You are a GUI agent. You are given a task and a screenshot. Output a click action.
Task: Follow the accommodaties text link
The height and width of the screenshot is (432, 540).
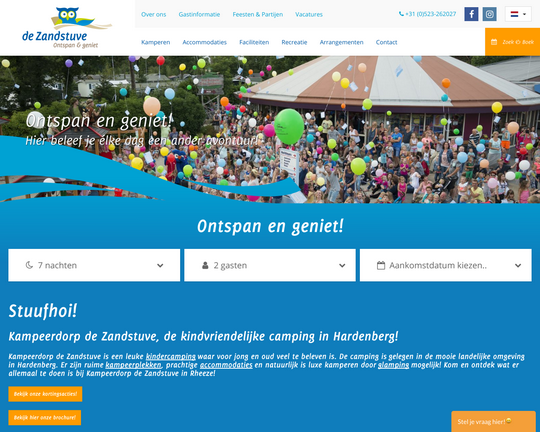pos(226,365)
